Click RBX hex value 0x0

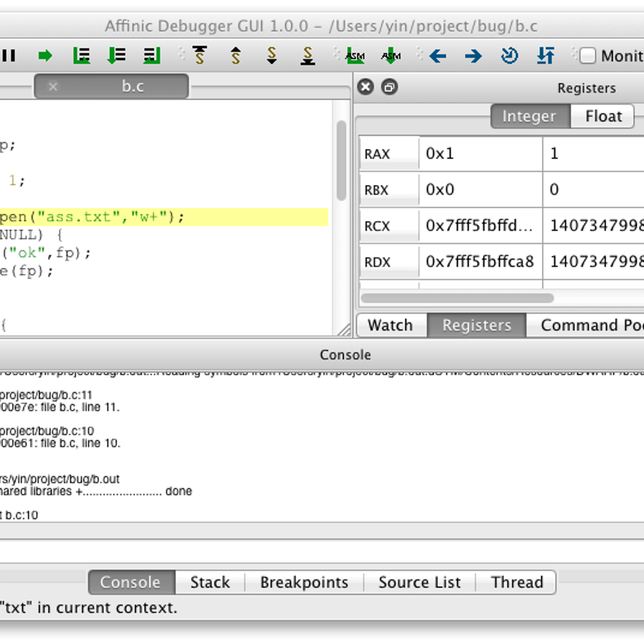tap(481, 190)
